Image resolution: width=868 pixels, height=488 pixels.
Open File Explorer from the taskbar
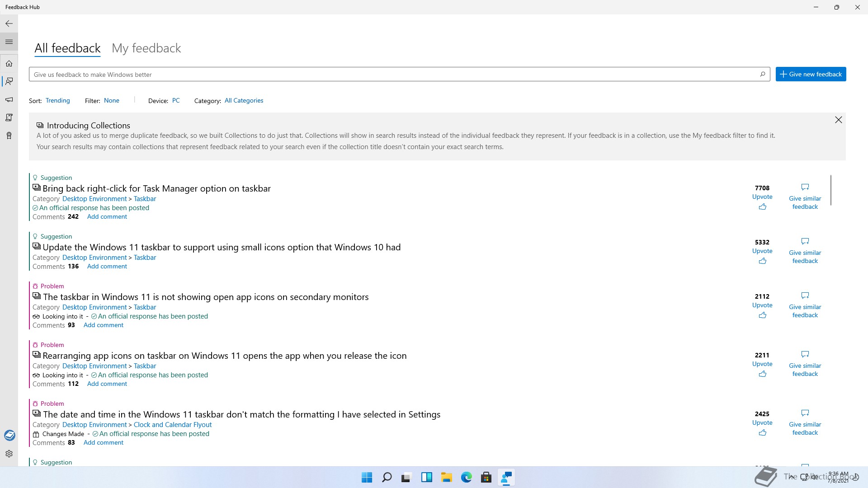coord(446,477)
